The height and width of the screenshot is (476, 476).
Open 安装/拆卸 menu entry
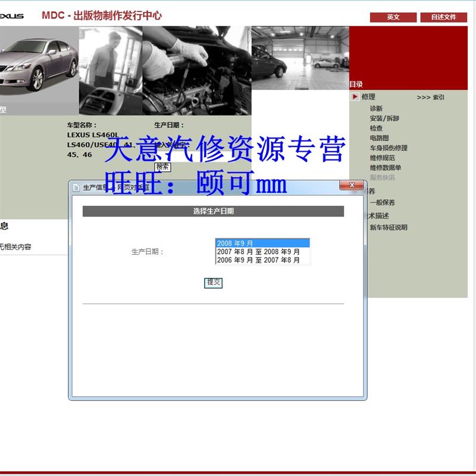pos(384,118)
